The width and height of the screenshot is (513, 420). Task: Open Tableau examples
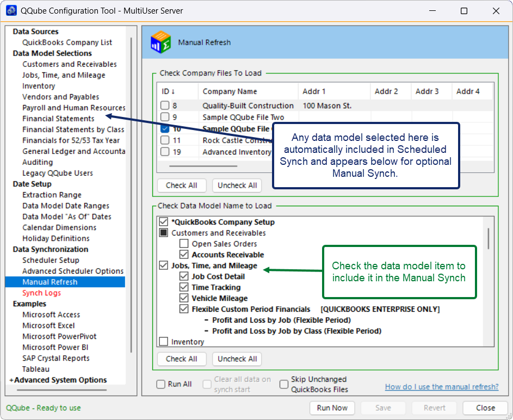point(36,369)
